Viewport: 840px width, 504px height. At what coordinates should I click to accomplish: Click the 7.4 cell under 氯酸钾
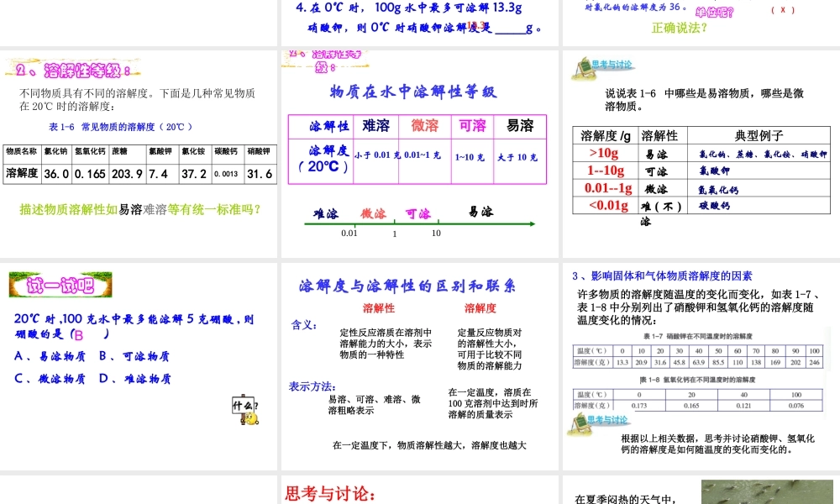[x=162, y=174]
